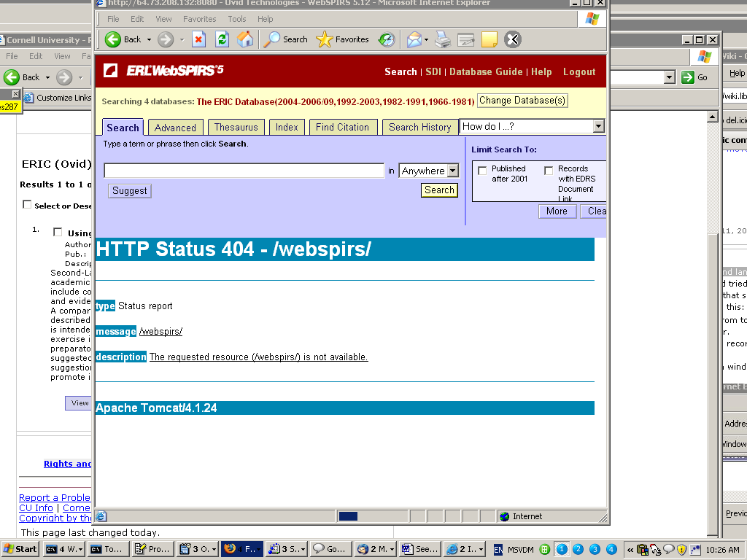
Task: Check Select or Deselect all in Cornell window
Action: click(27, 204)
